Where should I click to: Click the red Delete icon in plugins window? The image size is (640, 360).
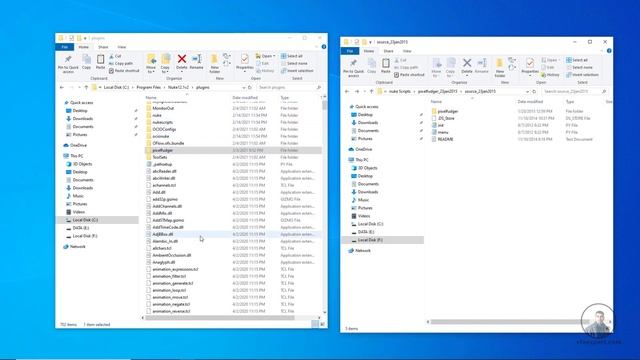(182, 59)
